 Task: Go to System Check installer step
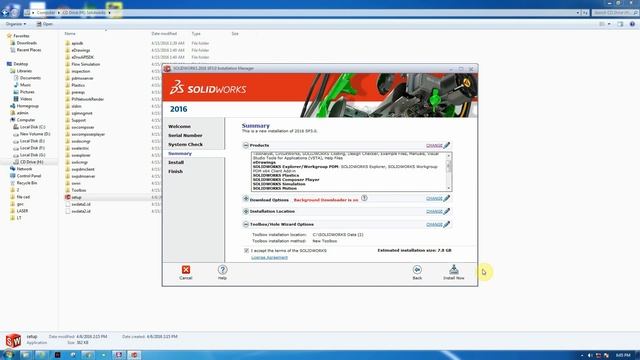[x=185, y=144]
